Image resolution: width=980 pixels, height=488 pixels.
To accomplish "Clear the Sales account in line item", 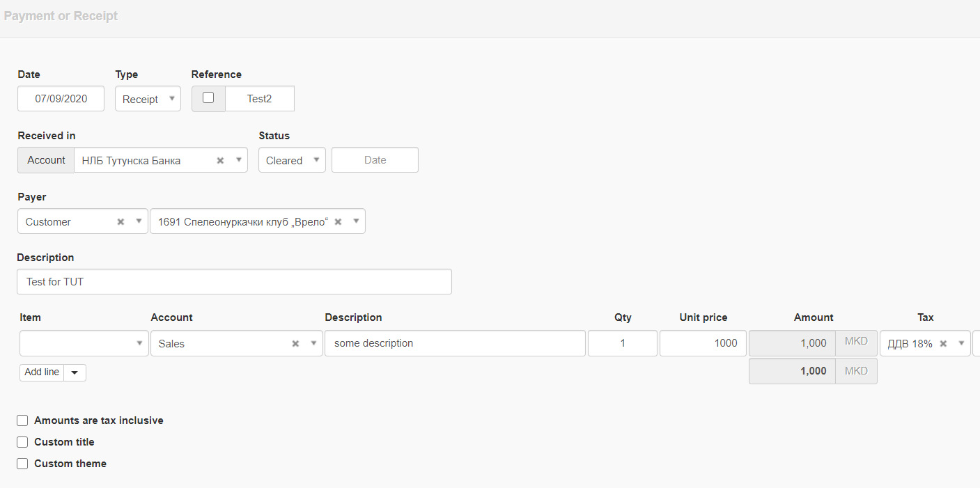I will pos(295,344).
